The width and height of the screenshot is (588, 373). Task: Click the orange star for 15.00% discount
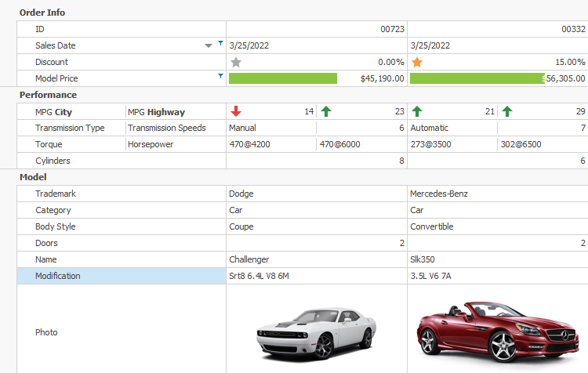pos(417,62)
